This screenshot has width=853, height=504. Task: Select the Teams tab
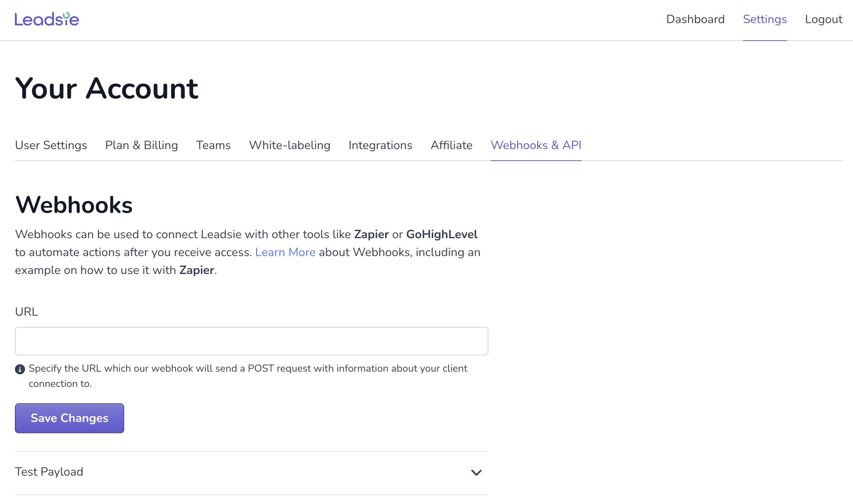pyautogui.click(x=213, y=145)
